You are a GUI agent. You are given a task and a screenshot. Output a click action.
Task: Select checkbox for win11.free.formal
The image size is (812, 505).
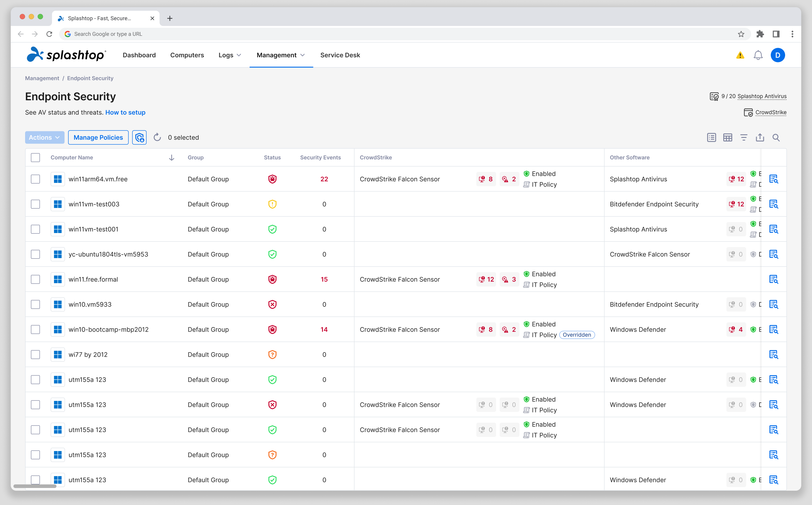click(36, 279)
